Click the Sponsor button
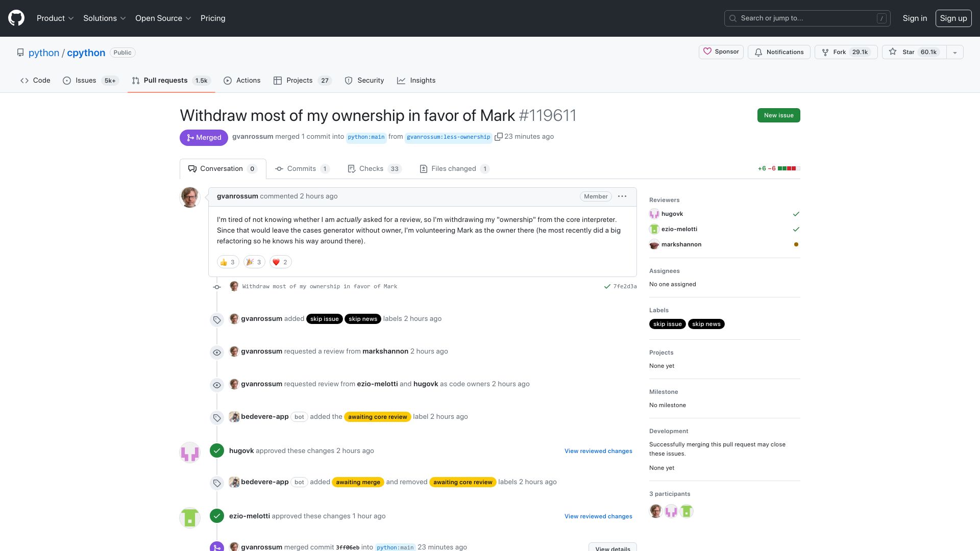This screenshot has width=980, height=551. [721, 52]
